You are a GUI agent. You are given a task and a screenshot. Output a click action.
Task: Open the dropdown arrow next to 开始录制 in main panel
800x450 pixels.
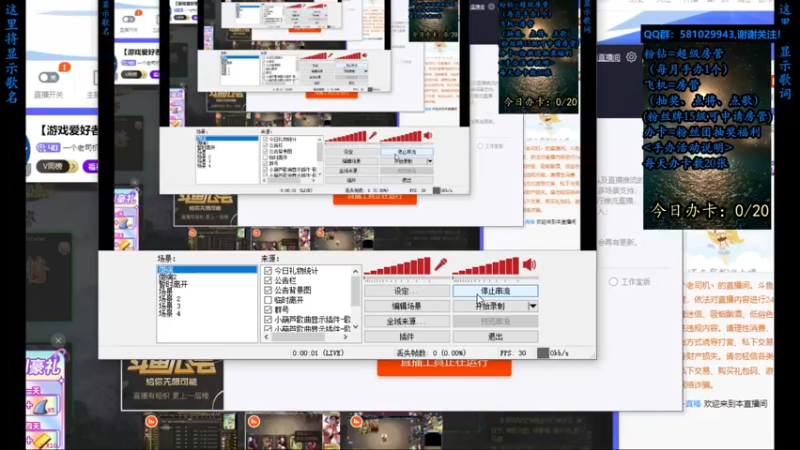tap(533, 306)
